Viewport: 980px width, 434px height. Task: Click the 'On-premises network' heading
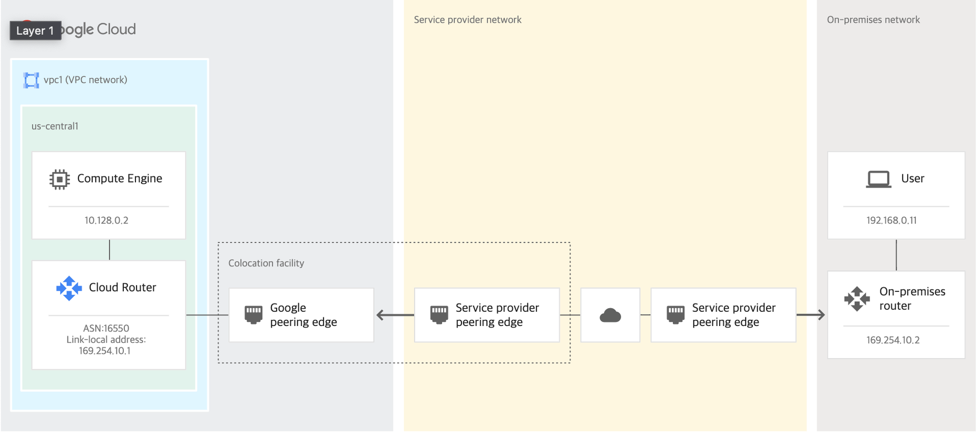[x=873, y=20]
